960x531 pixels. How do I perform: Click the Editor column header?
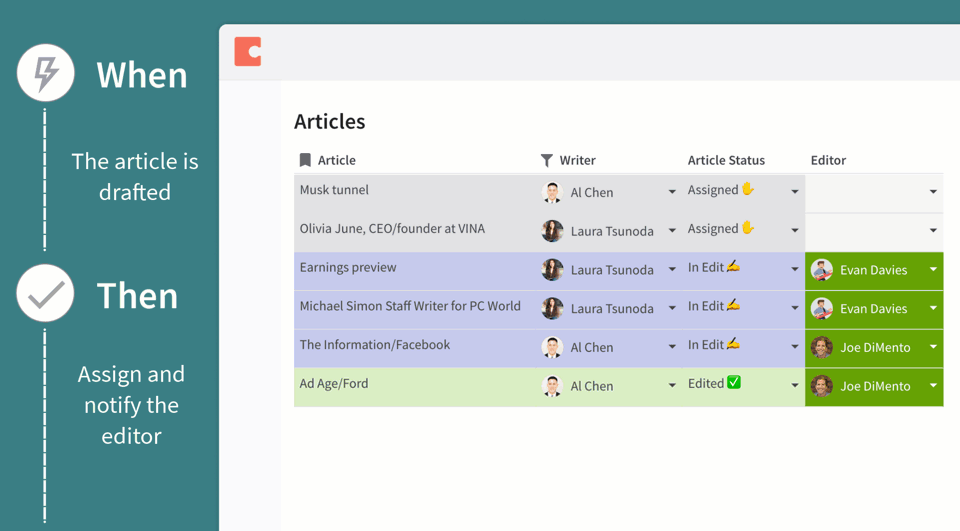[x=828, y=160]
